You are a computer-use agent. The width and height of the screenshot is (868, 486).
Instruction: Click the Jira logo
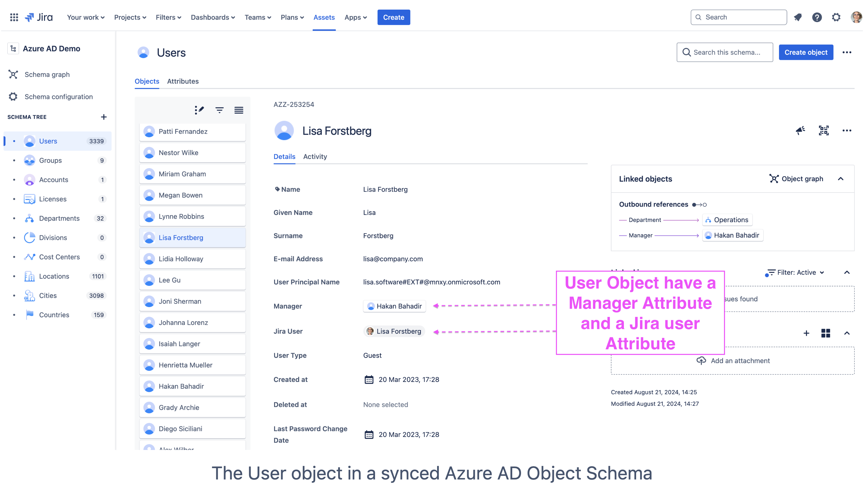(x=39, y=17)
